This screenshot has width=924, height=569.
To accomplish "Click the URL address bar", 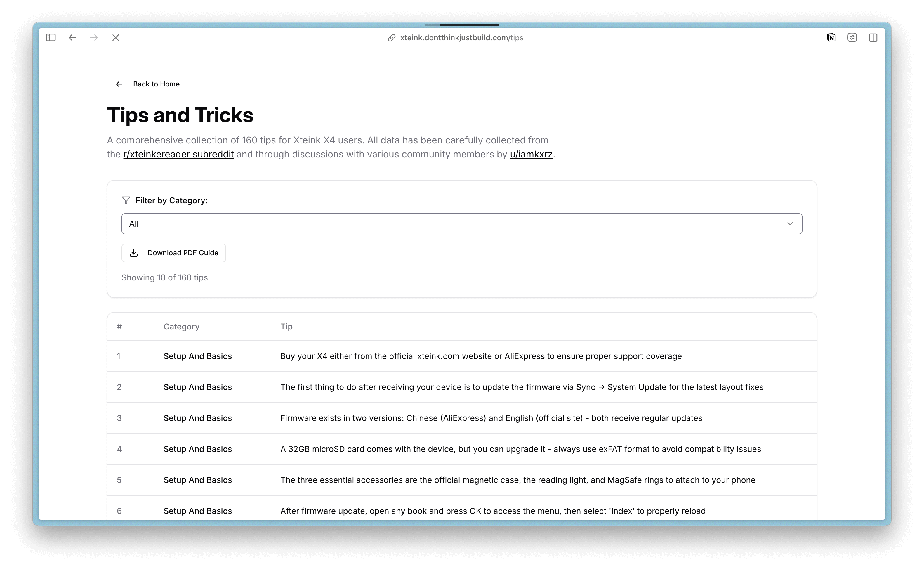I will pyautogui.click(x=462, y=38).
